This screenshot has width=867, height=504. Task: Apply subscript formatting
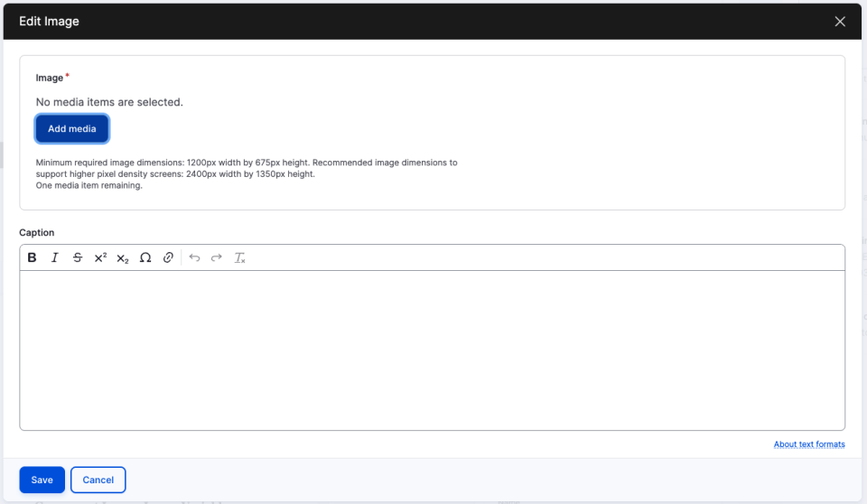pyautogui.click(x=123, y=257)
